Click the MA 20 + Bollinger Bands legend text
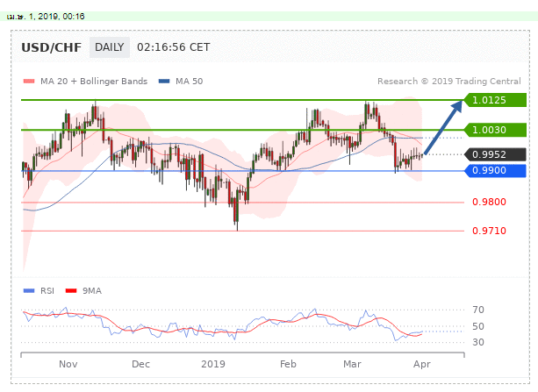538x392 pixels. pos(94,82)
